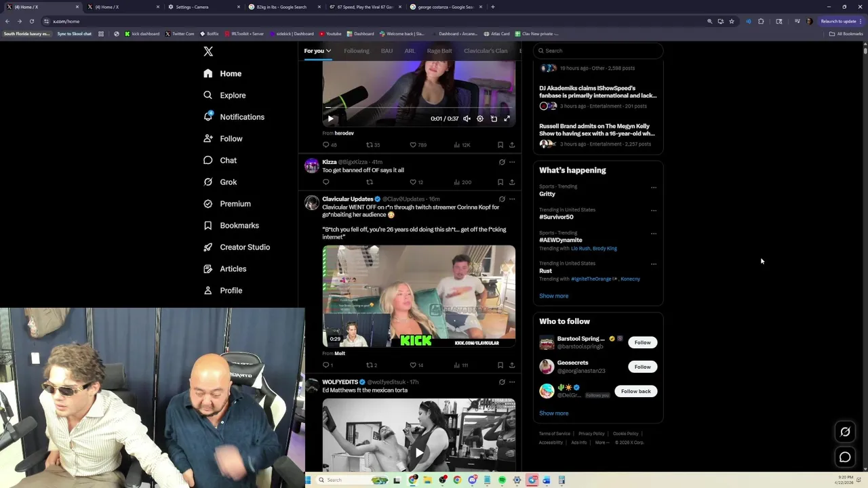868x488 pixels.
Task: Open the Clavicular Kick clip thumbnail
Action: 419,296
